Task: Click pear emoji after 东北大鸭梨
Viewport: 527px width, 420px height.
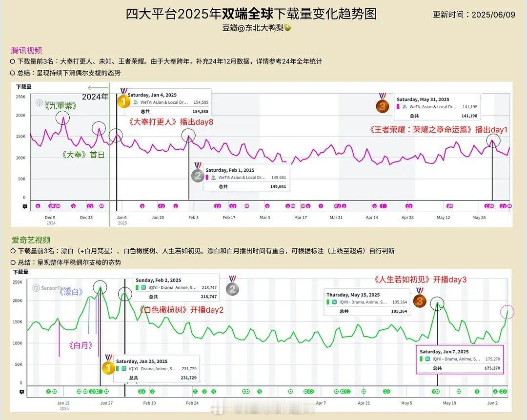Action: [288, 28]
